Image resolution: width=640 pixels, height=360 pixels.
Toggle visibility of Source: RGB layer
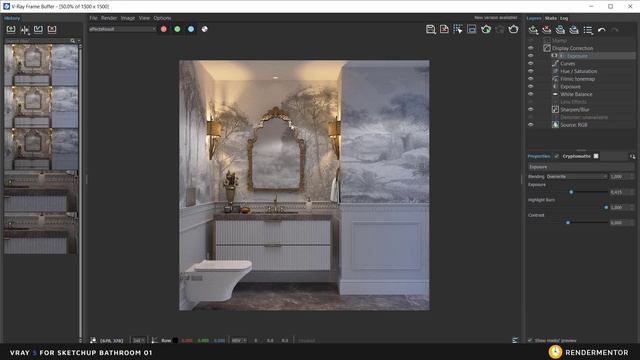[531, 125]
